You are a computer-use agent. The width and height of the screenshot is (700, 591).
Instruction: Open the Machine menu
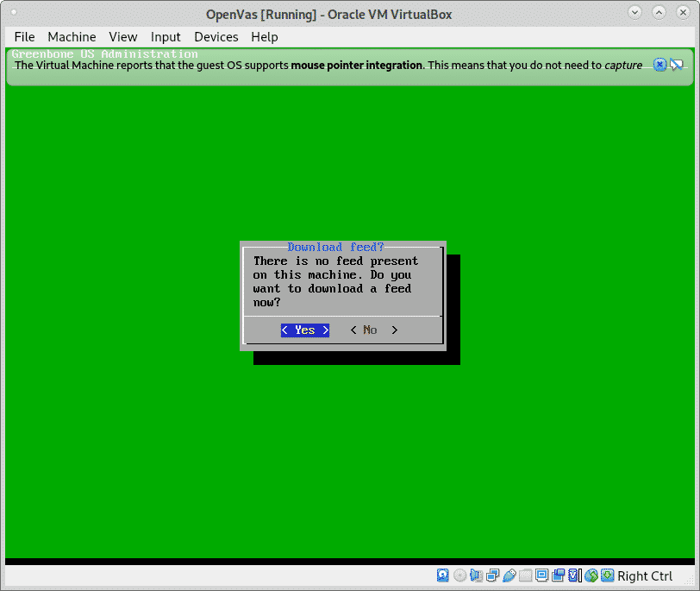tap(72, 36)
